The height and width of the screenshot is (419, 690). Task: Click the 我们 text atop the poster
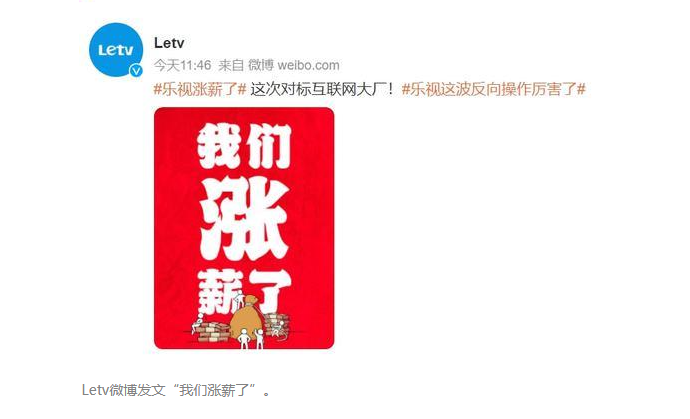(x=245, y=146)
